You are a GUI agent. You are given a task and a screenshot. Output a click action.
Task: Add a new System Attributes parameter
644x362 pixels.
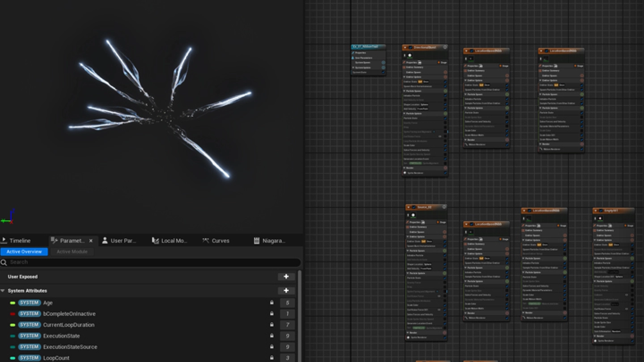click(286, 290)
